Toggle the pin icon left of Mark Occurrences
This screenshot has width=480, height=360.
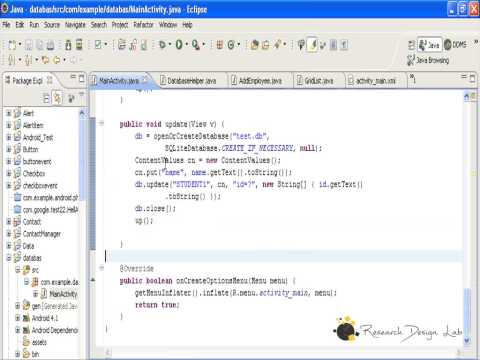click(301, 45)
